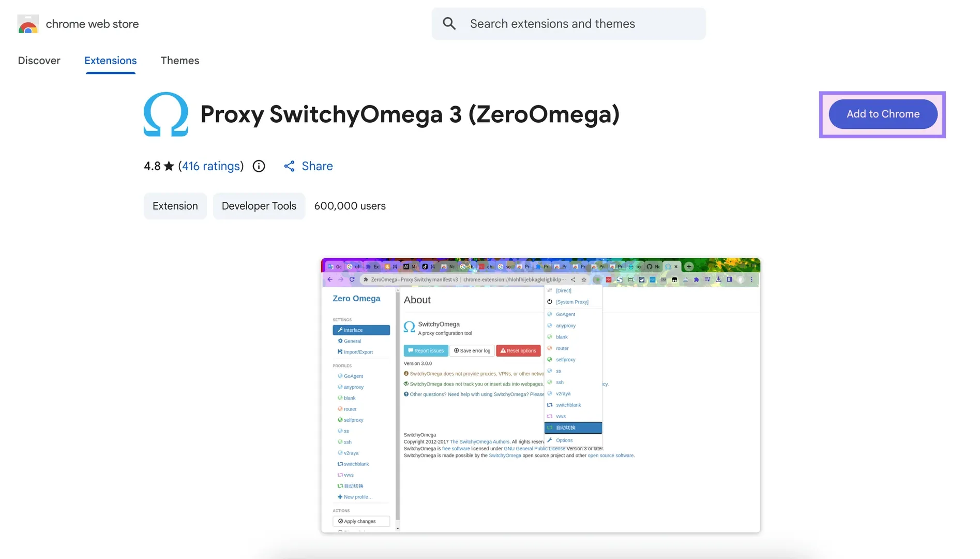
Task: Click the Developer Tools category chip
Action: click(259, 206)
